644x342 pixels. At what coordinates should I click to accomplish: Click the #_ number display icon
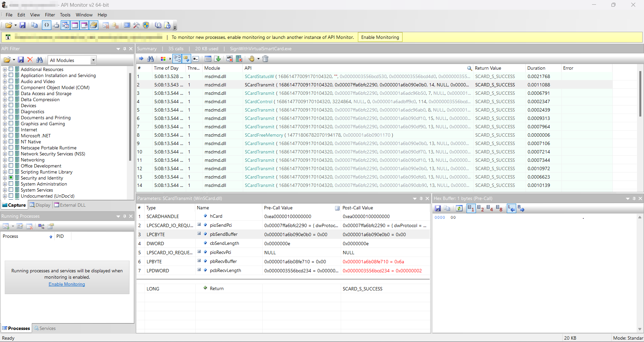[196, 59]
